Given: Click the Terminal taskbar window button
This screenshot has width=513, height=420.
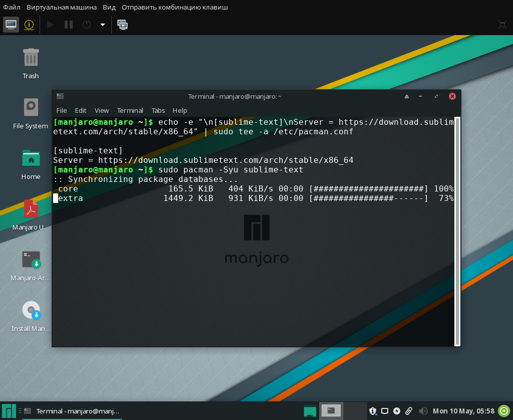Looking at the screenshot, I should tap(72, 411).
